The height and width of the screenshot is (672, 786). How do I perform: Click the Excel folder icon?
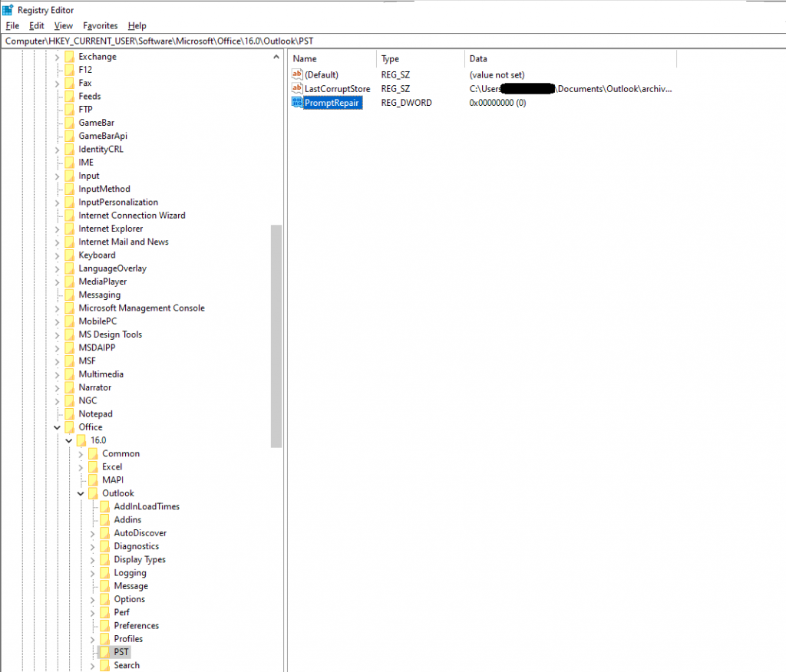click(x=93, y=467)
